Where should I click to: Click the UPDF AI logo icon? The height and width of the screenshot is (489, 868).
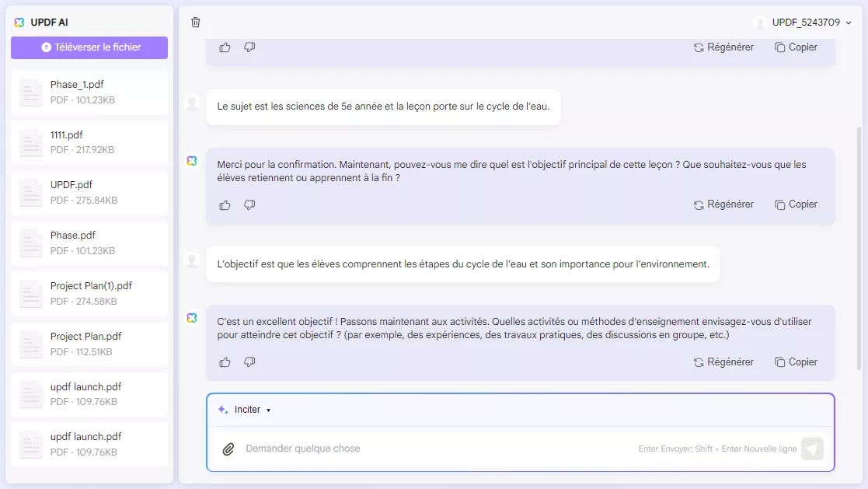[18, 23]
